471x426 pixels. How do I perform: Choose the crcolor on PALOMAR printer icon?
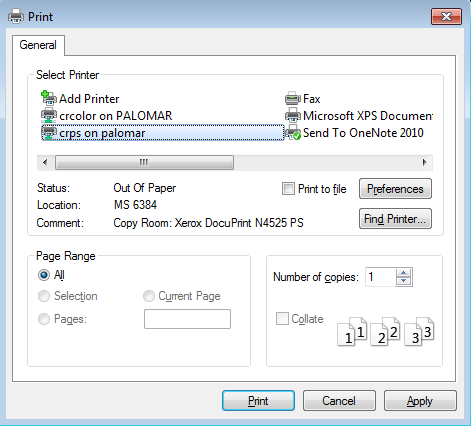(49, 115)
